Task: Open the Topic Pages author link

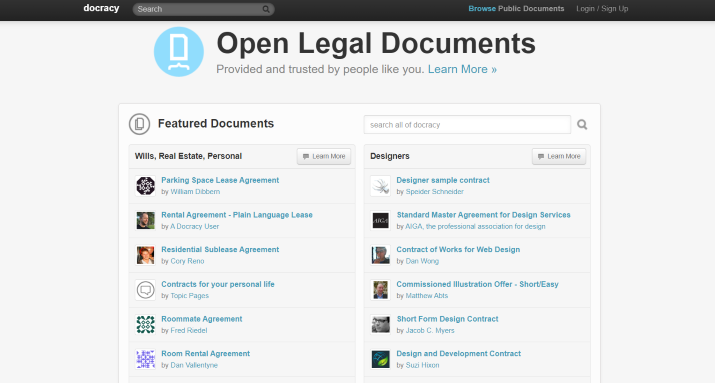Action: pos(189,296)
